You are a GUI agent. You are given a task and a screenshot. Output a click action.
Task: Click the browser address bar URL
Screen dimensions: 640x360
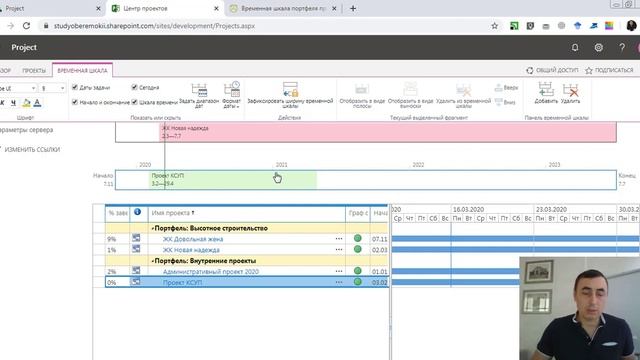(154, 26)
